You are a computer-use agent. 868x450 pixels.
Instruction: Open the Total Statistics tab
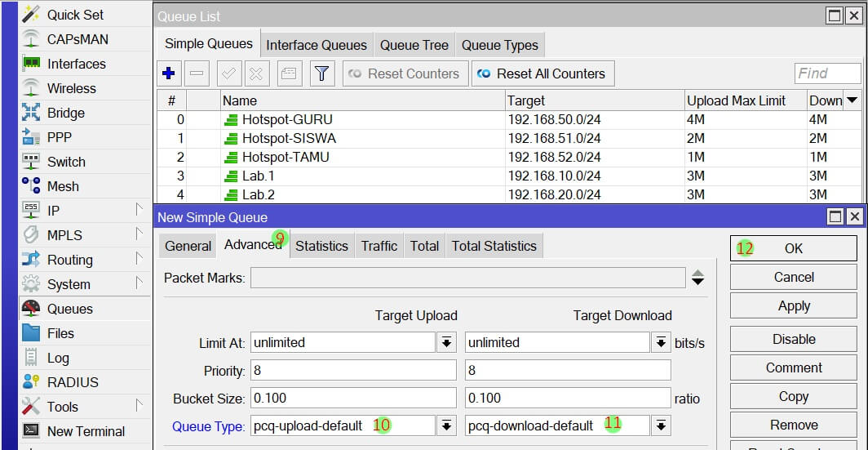click(x=494, y=246)
